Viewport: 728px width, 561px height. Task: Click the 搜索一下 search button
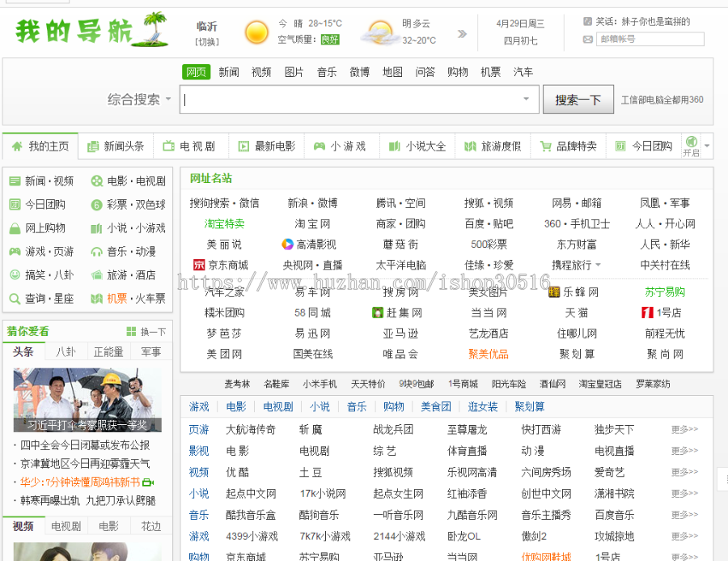(x=578, y=99)
